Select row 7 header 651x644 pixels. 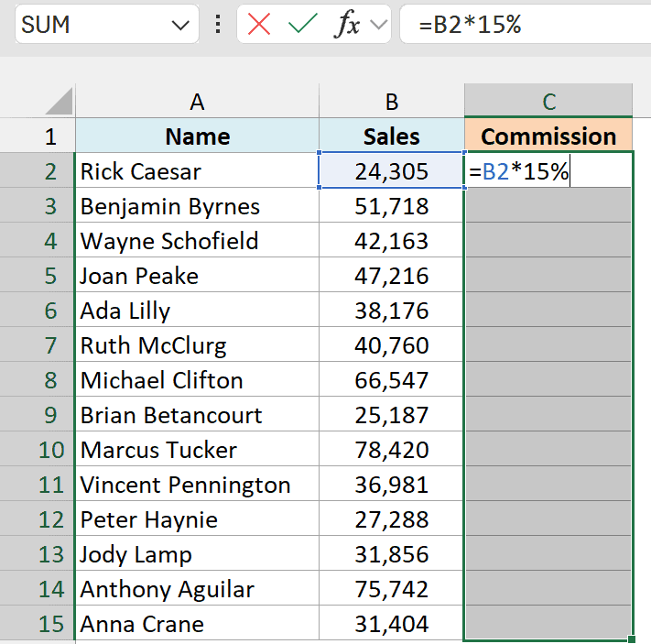38,344
